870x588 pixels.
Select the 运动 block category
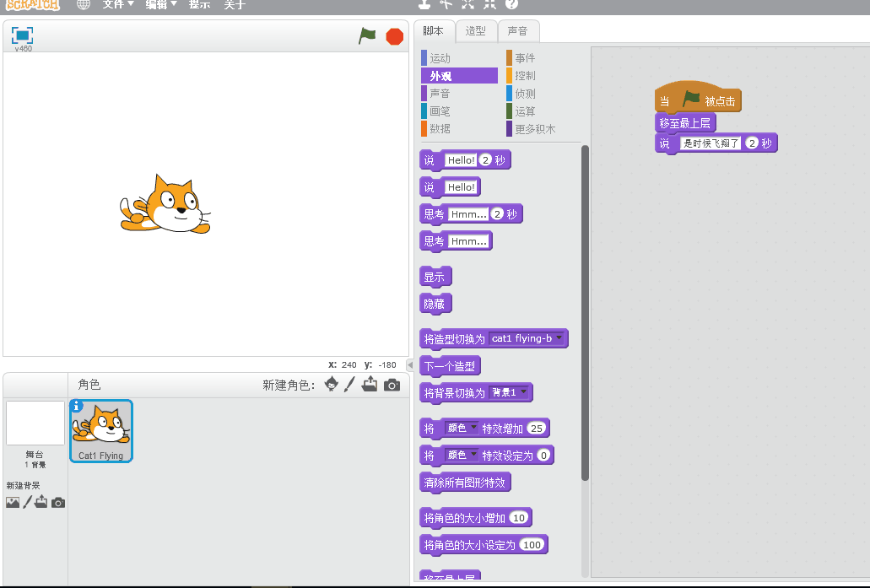click(x=459, y=58)
